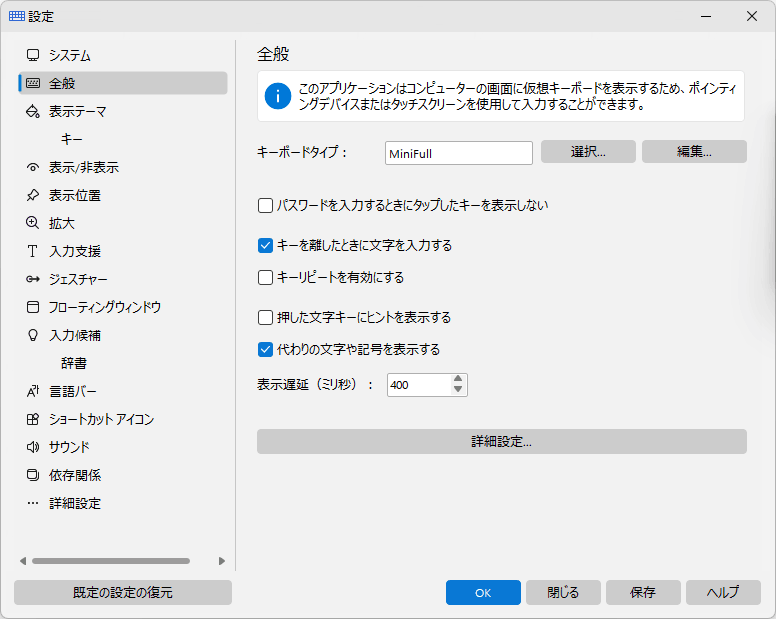776x619 pixels.
Task: Click the 編集... keyboard type button
Action: click(694, 151)
